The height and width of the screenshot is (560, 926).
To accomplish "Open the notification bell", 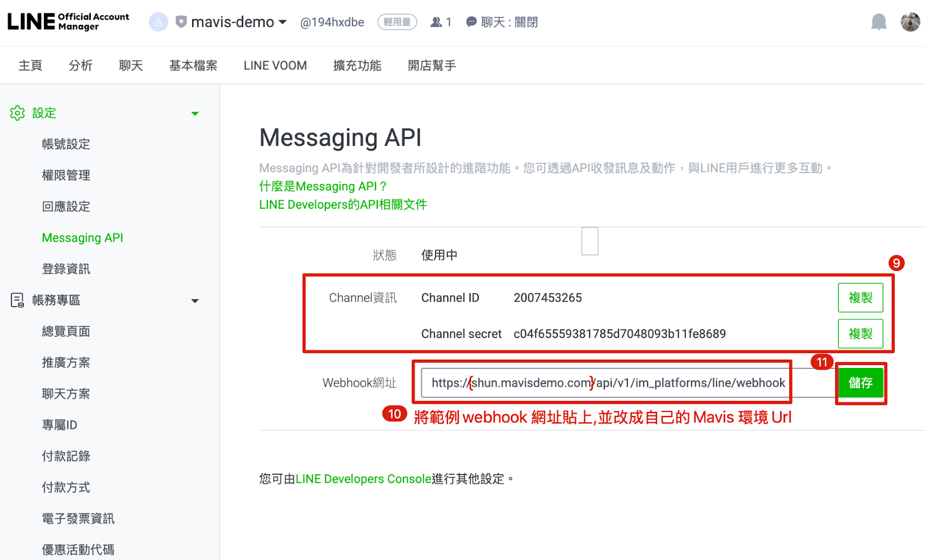I will click(x=879, y=22).
